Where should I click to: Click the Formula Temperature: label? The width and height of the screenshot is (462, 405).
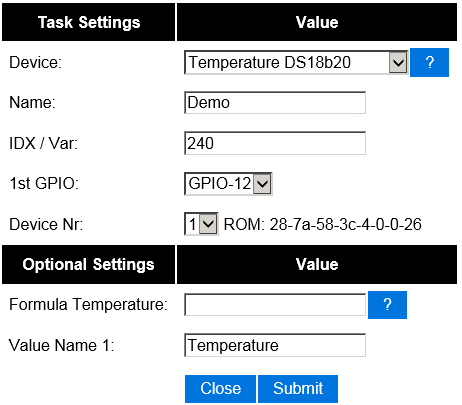tap(88, 305)
